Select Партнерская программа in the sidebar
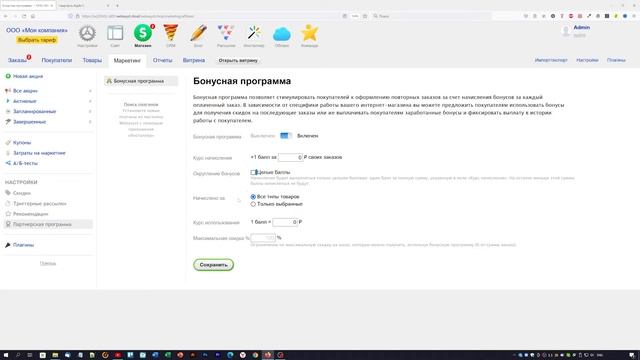Viewport: 640px width, 360px height. coord(48,224)
